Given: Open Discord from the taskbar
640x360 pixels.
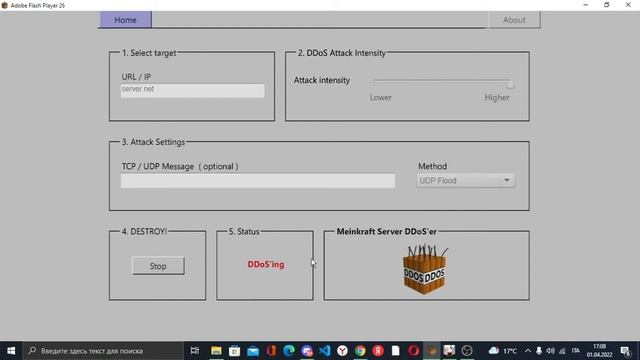Looking at the screenshot, I should click(x=307, y=351).
